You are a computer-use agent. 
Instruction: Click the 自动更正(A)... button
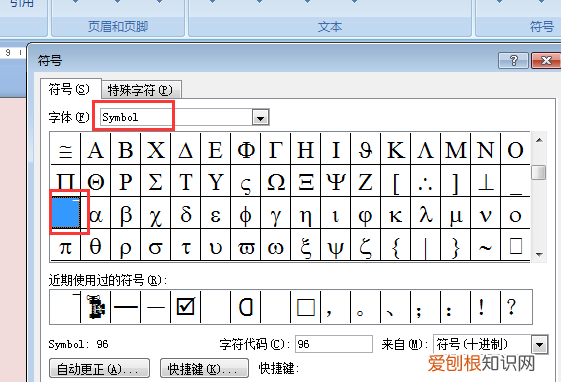tap(99, 369)
